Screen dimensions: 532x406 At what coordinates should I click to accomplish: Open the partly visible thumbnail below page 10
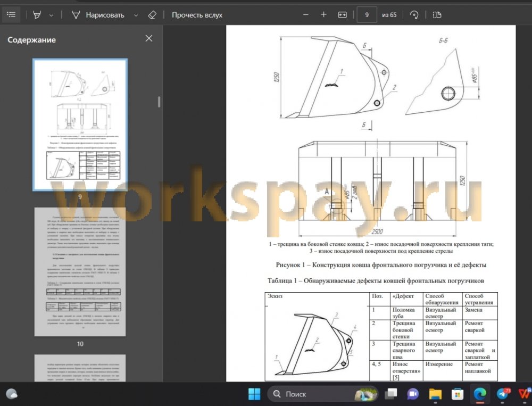[x=80, y=368]
